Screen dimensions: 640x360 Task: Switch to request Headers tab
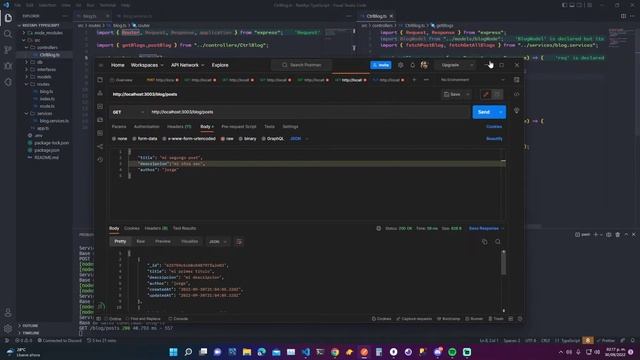(179, 127)
